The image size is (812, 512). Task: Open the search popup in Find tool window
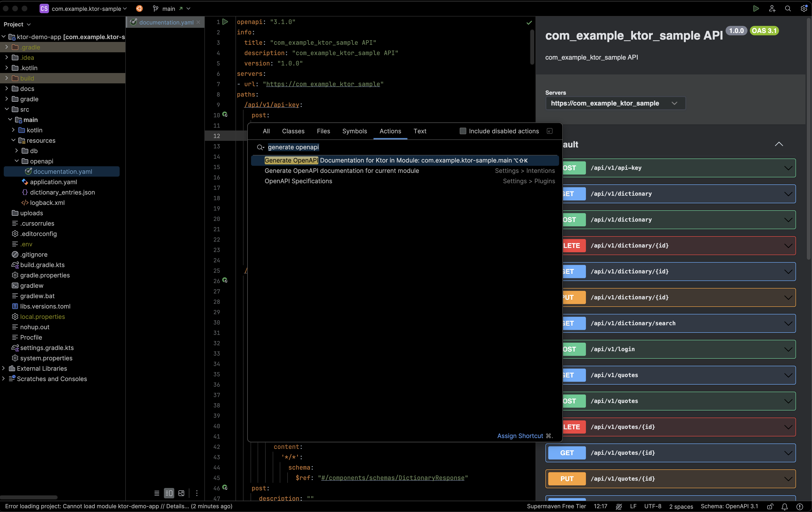coord(550,131)
